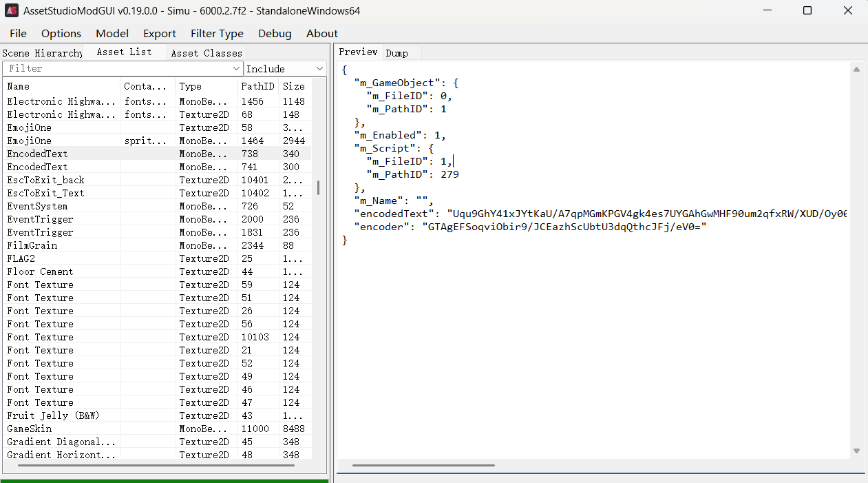Image resolution: width=868 pixels, height=483 pixels.
Task: Sort assets by the Name column header
Action: click(62, 86)
